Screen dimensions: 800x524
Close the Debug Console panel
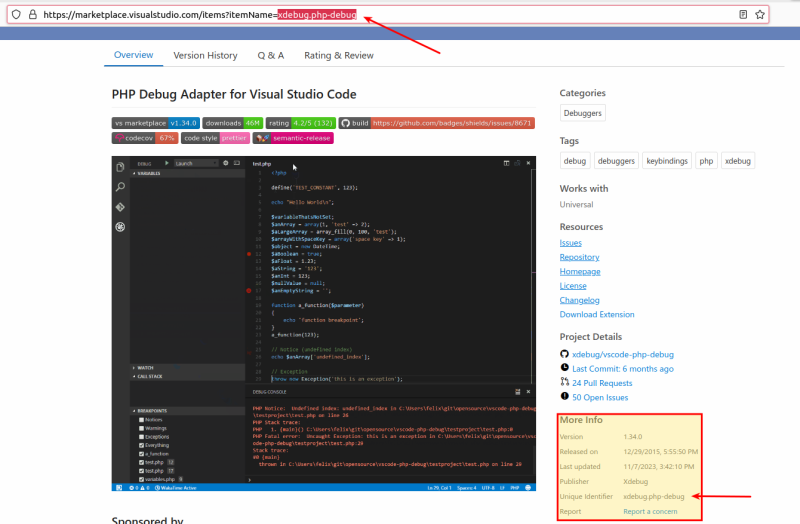528,392
